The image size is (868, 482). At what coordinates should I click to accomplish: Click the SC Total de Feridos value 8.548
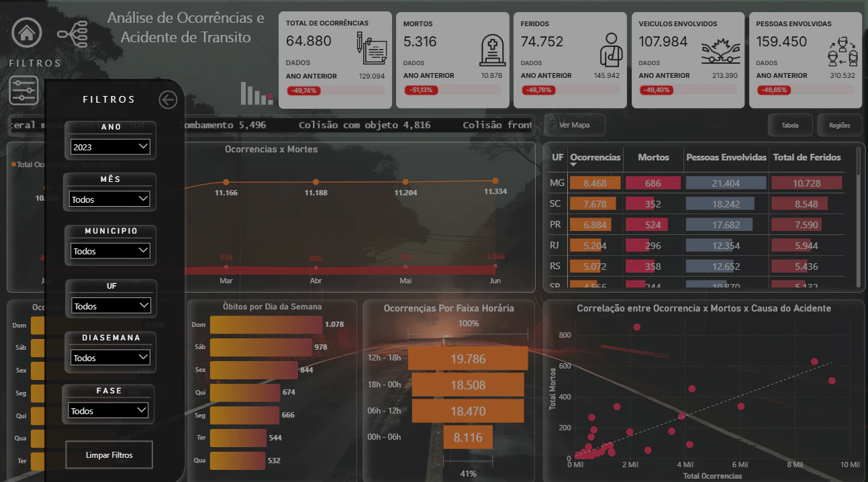coord(806,203)
